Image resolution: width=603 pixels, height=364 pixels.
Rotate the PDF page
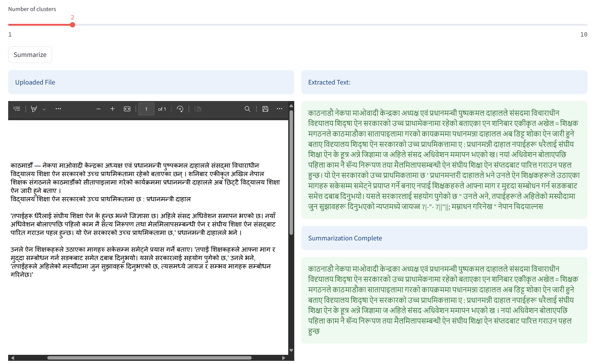[x=180, y=109]
